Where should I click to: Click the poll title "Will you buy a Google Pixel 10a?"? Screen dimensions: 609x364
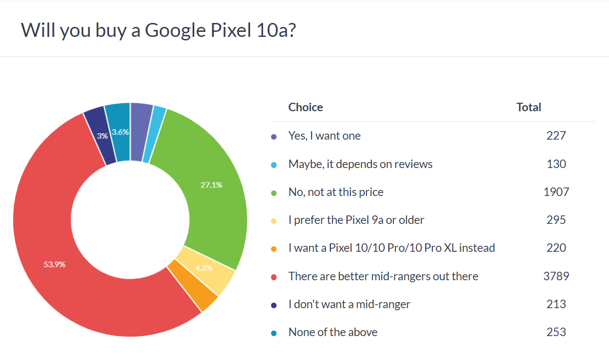pos(159,30)
